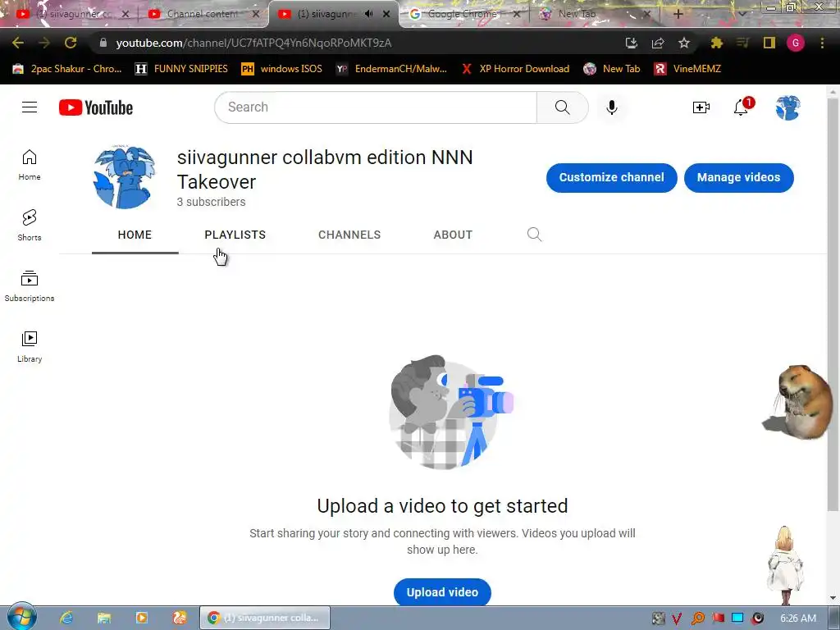Open the FUNNY SNIPPIES bookmark
This screenshot has width=840, height=630.
tap(181, 69)
